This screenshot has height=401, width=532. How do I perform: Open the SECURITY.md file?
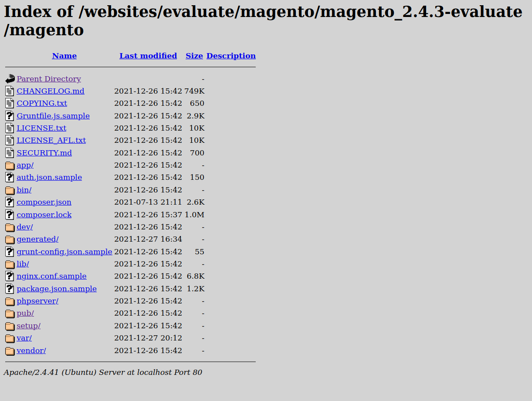click(x=44, y=152)
